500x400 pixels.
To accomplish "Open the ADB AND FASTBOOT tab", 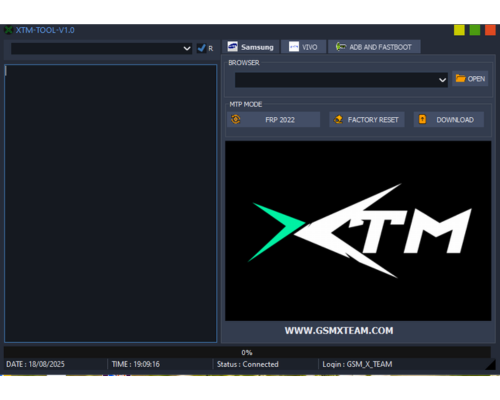I will click(374, 47).
